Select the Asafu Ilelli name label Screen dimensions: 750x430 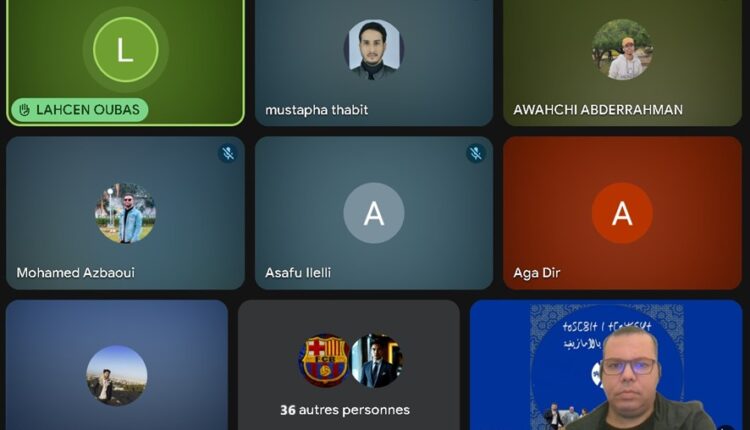click(298, 273)
